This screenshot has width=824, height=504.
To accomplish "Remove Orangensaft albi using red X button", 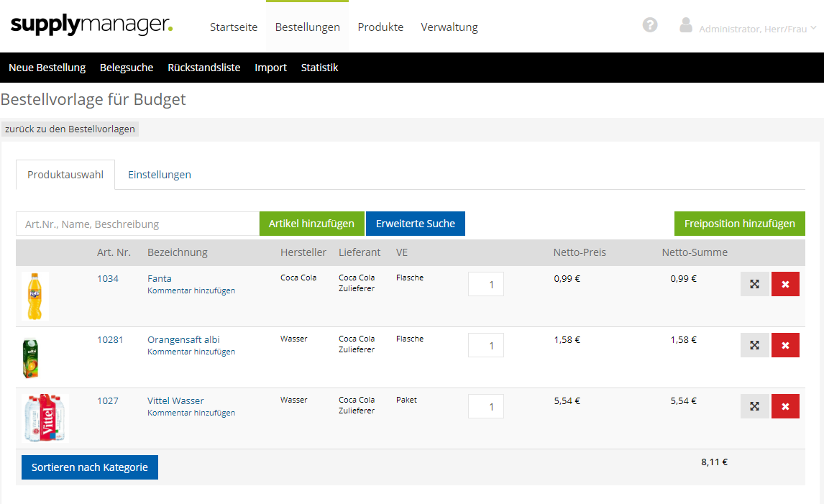I will coord(785,345).
